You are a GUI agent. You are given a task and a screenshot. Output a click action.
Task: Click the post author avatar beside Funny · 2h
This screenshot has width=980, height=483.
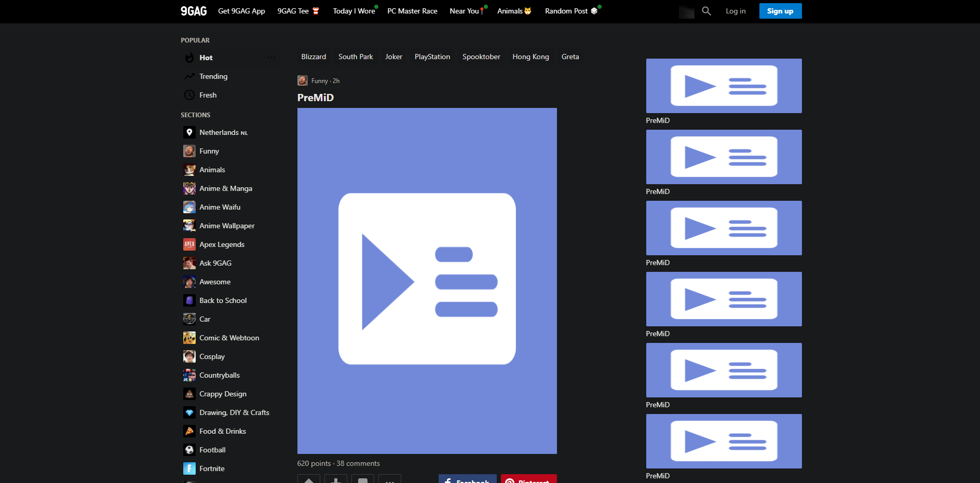[303, 80]
